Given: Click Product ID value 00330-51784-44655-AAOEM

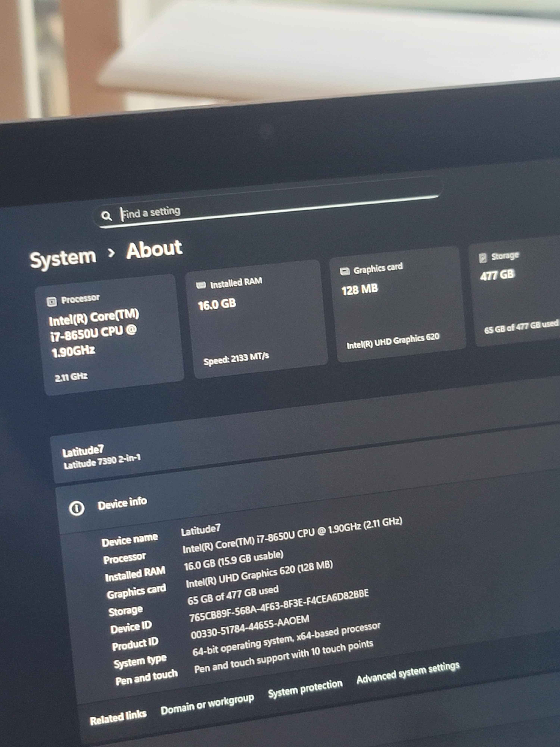Looking at the screenshot, I should 250,627.
